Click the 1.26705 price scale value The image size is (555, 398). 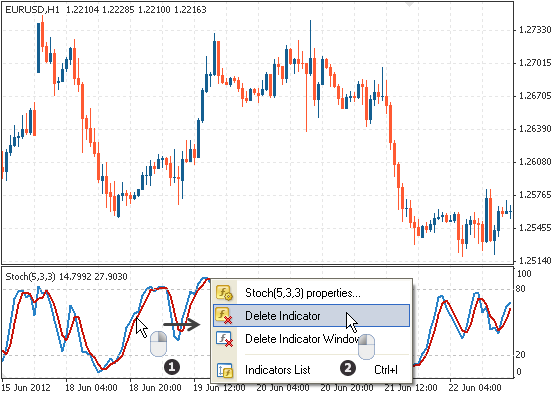pyautogui.click(x=535, y=96)
